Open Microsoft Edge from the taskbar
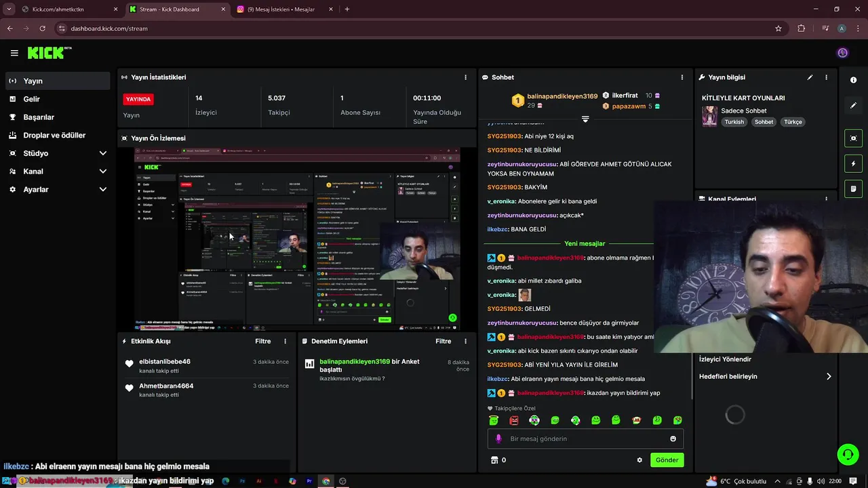Image resolution: width=868 pixels, height=488 pixels. point(226,481)
